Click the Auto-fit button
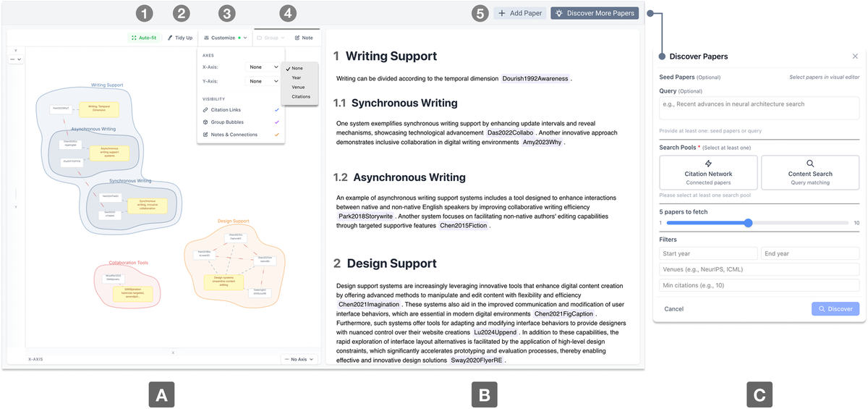Screen dimensions: 868x409 pyautogui.click(x=145, y=38)
